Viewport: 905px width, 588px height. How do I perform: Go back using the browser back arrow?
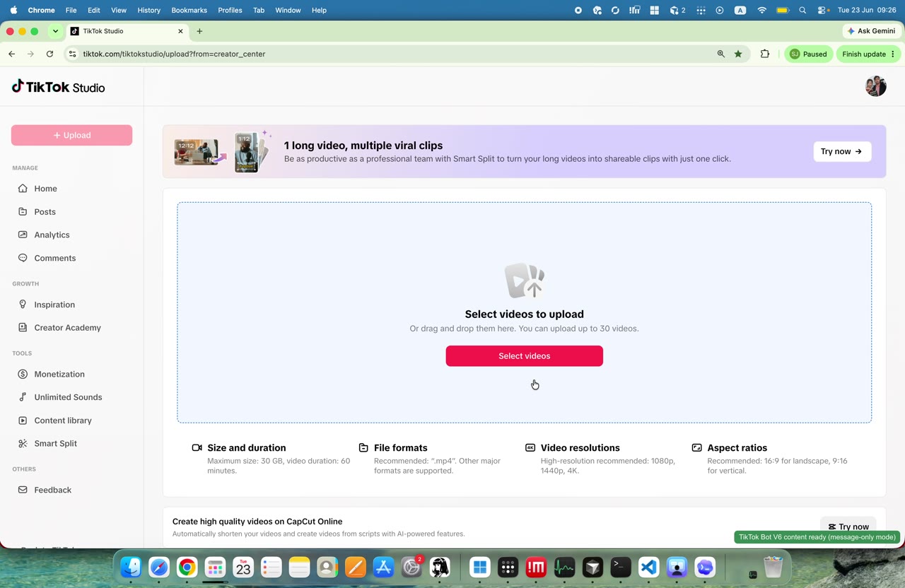[x=12, y=54]
